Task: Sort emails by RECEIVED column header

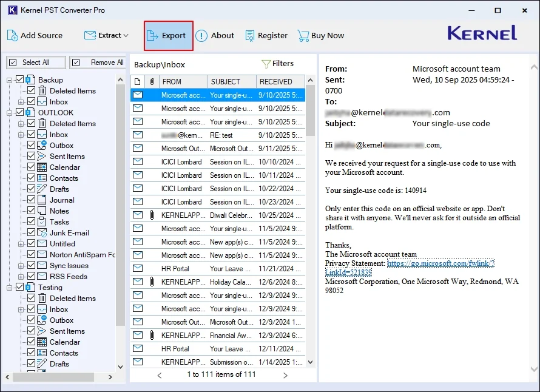Action: (x=275, y=81)
